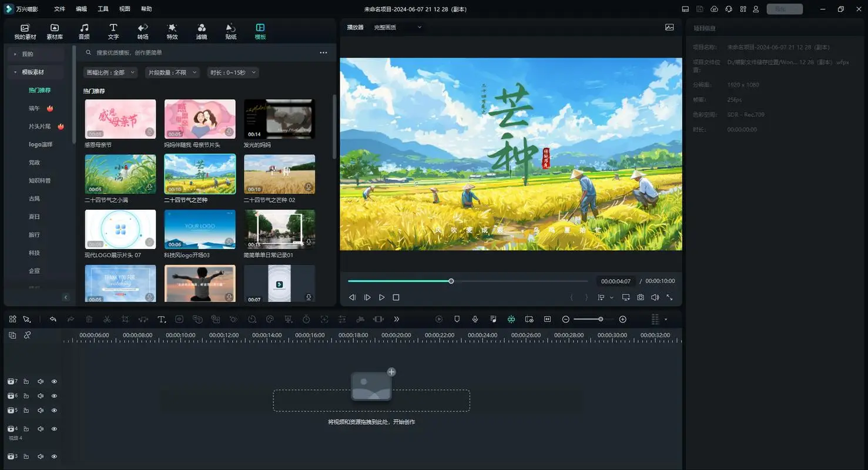Image resolution: width=868 pixels, height=470 pixels.
Task: Hide video track 6 with eye icon
Action: click(x=54, y=396)
